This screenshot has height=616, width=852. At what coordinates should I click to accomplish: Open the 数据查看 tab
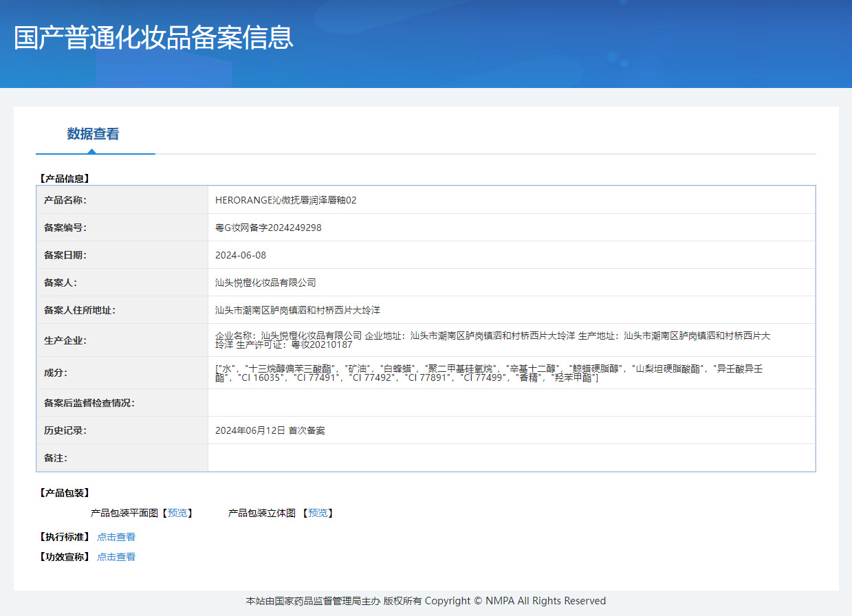(94, 134)
